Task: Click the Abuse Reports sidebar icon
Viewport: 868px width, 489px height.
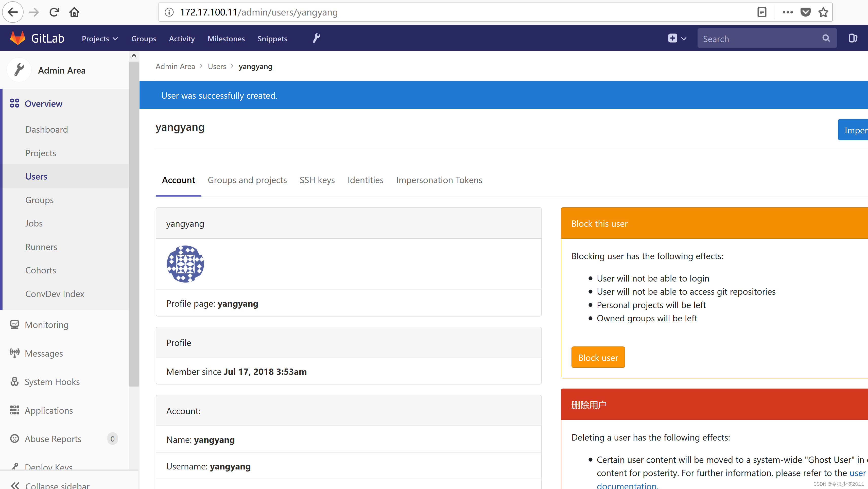Action: coord(14,439)
